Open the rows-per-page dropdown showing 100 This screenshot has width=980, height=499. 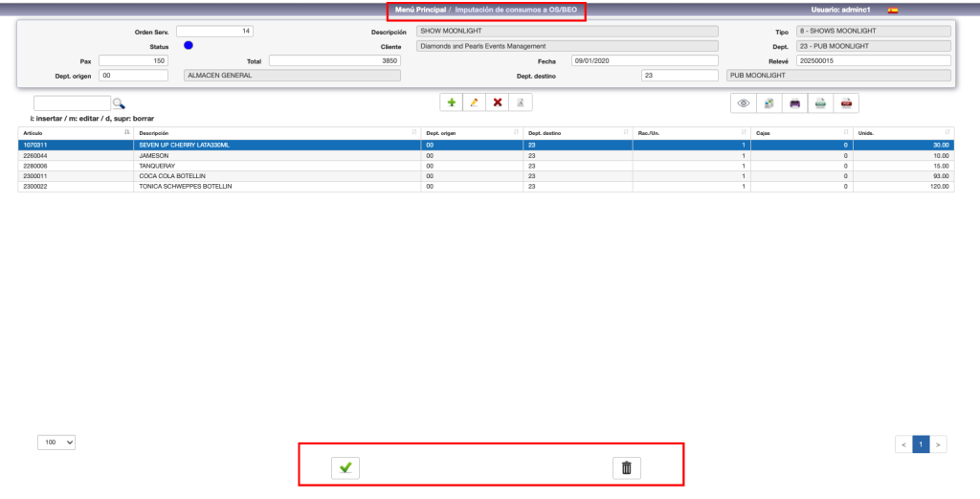56,442
